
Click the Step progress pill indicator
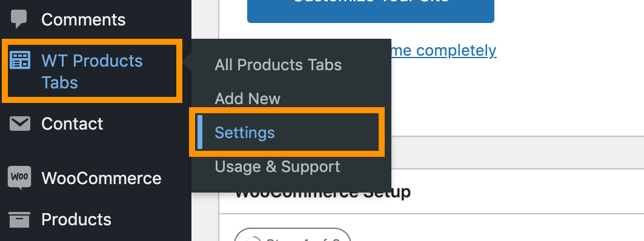[x=293, y=234]
